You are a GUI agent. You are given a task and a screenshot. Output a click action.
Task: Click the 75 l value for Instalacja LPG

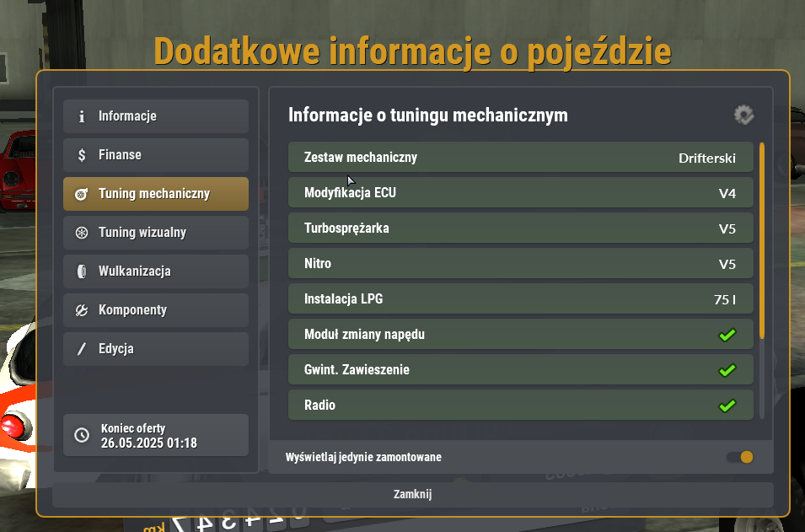(725, 300)
